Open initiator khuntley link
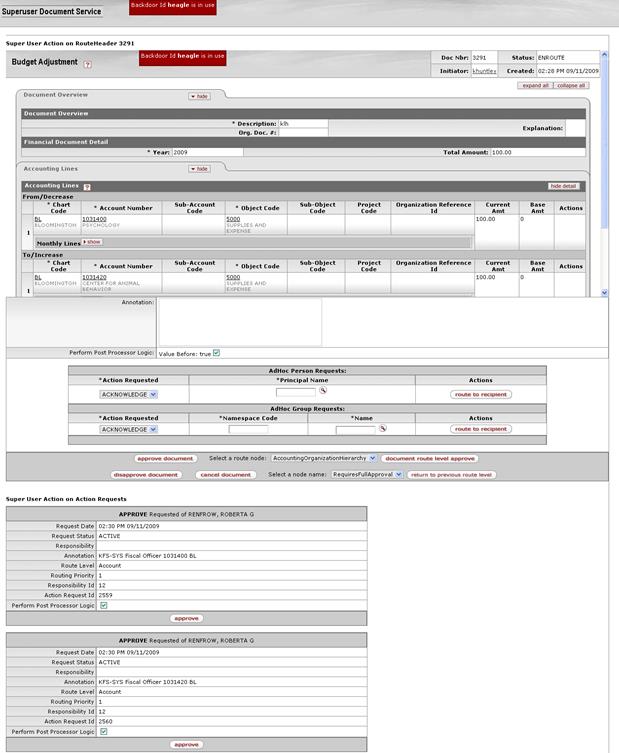The height and width of the screenshot is (753, 619). pyautogui.click(x=484, y=71)
